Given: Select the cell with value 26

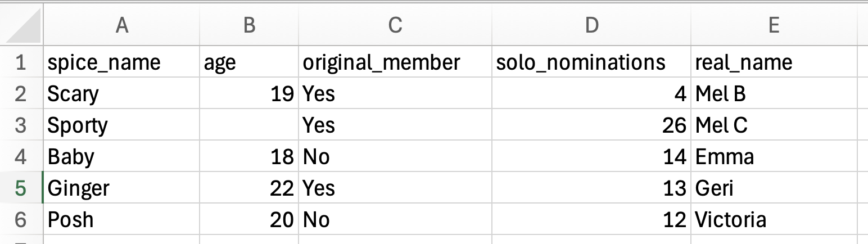Looking at the screenshot, I should 591,125.
